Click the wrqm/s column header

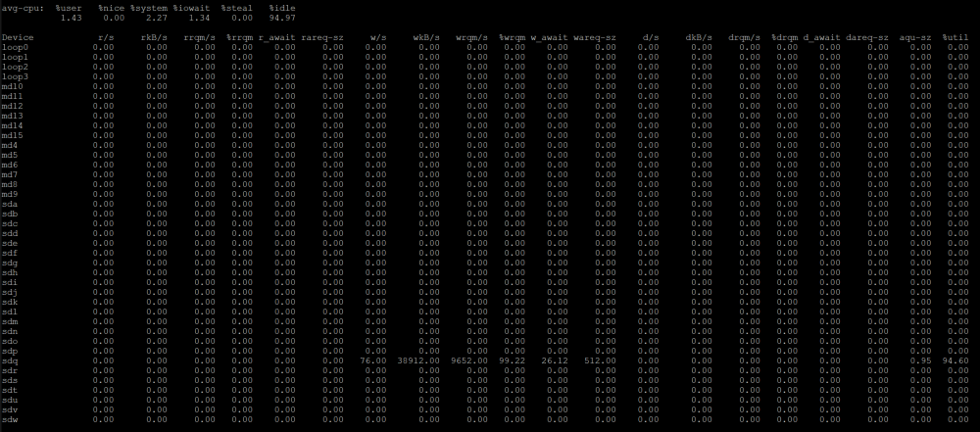472,37
